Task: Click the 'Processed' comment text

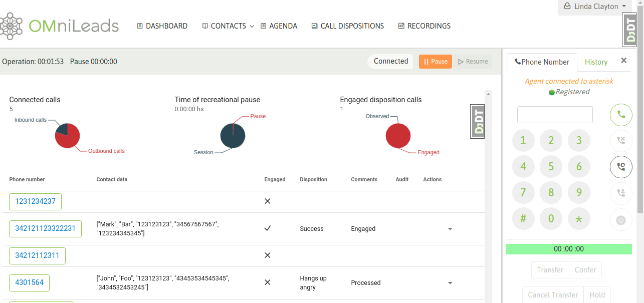Action: click(x=366, y=283)
